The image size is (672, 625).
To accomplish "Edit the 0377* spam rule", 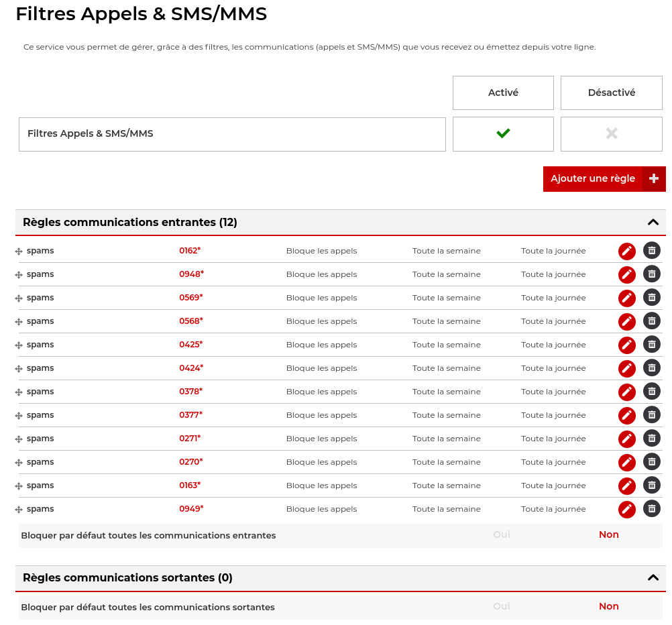I will 626,416.
